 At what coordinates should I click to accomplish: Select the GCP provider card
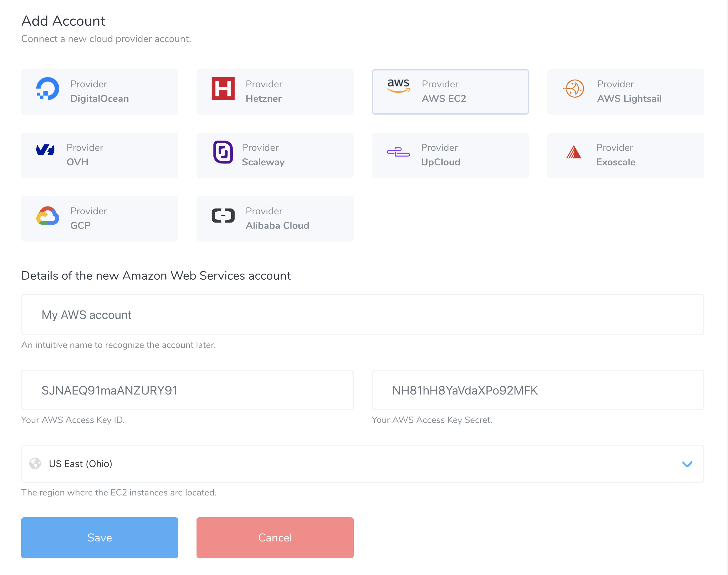tap(100, 219)
